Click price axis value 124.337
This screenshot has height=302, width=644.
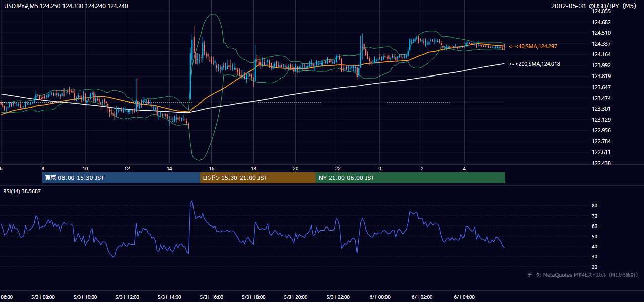click(601, 44)
